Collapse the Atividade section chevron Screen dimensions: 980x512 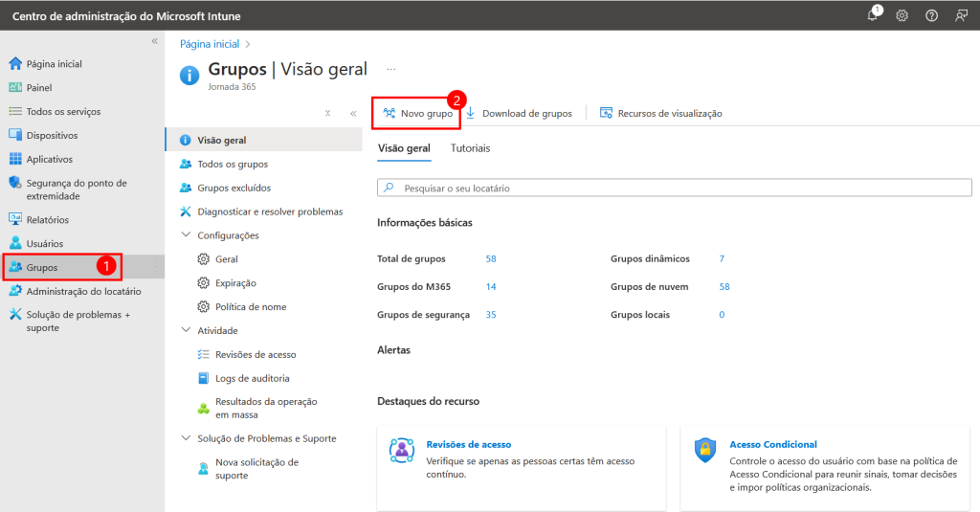point(186,330)
